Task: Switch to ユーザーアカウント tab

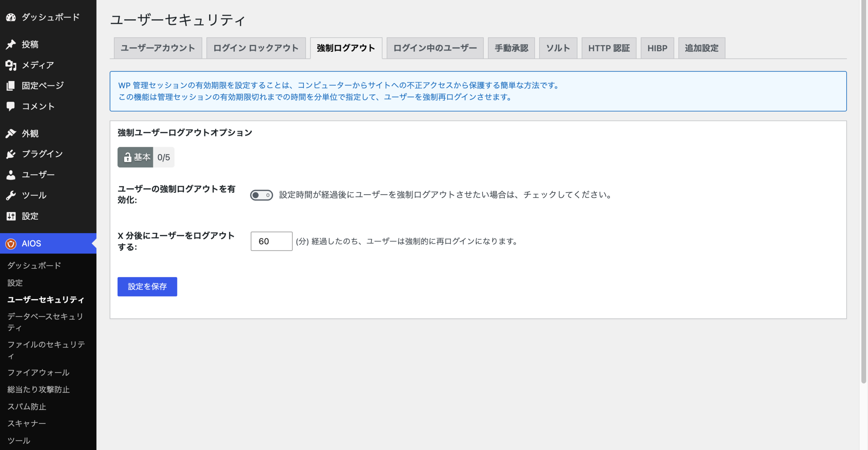Action: click(x=158, y=48)
